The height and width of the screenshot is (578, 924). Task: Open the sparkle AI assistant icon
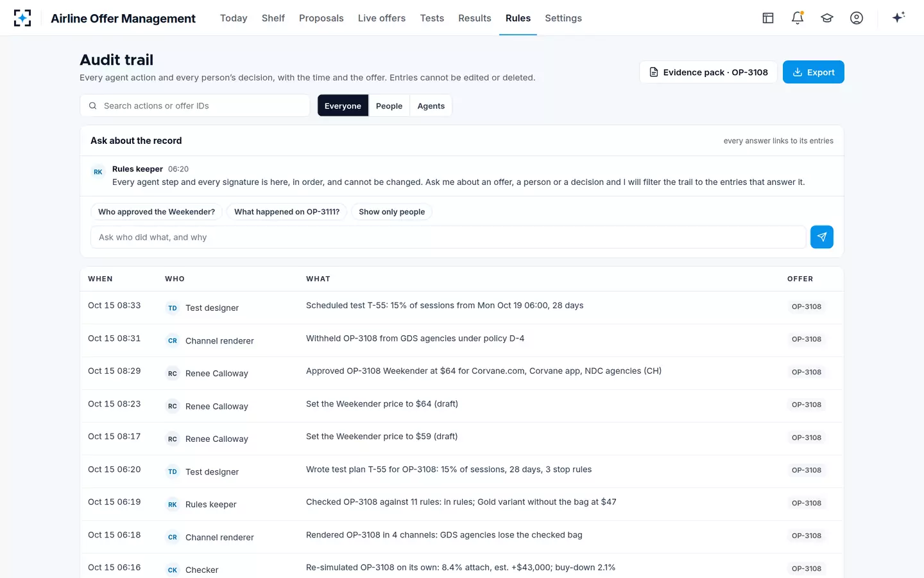[x=898, y=17]
